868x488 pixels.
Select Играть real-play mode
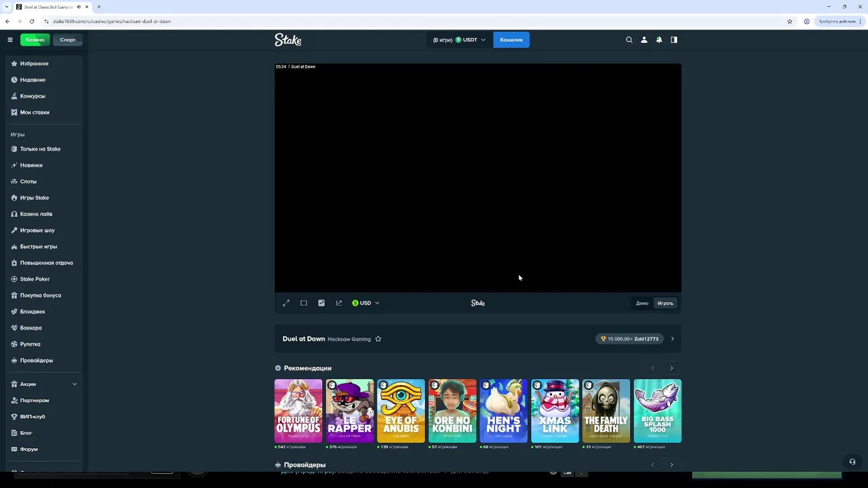[x=665, y=303]
